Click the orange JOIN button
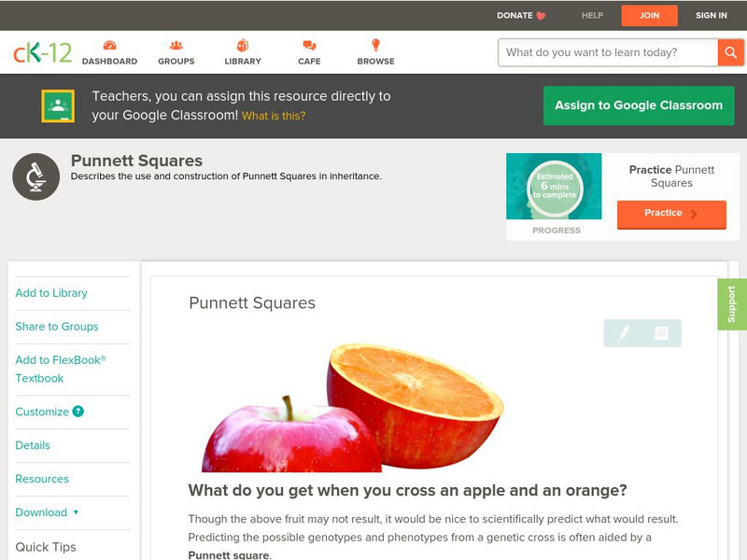 pos(649,16)
